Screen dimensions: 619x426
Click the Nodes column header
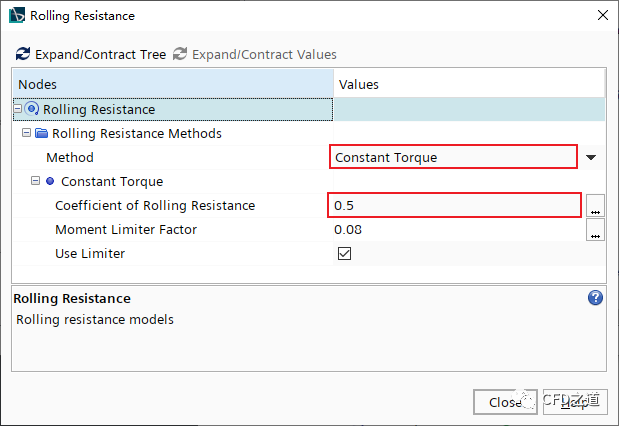pyautogui.click(x=172, y=84)
